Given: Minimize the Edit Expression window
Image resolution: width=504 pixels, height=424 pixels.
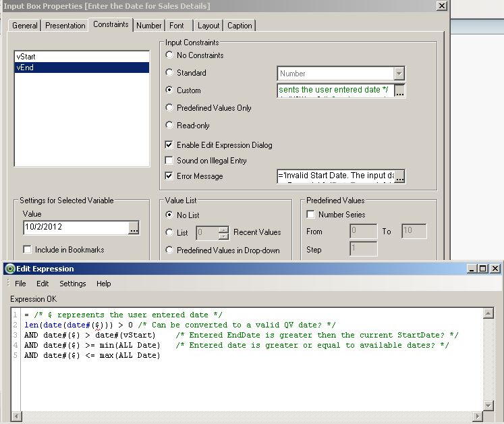Looking at the screenshot, I should [471, 268].
